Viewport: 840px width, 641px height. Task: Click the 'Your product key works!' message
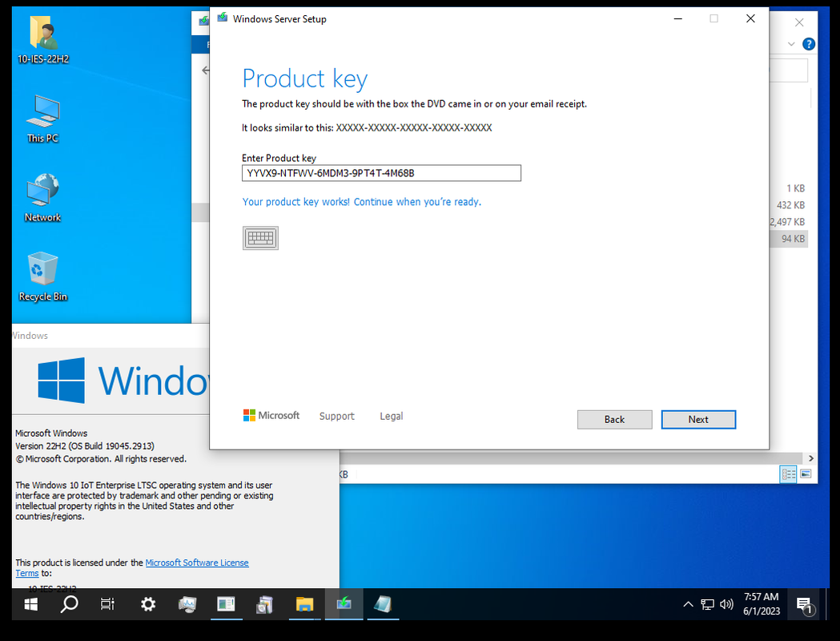(362, 202)
